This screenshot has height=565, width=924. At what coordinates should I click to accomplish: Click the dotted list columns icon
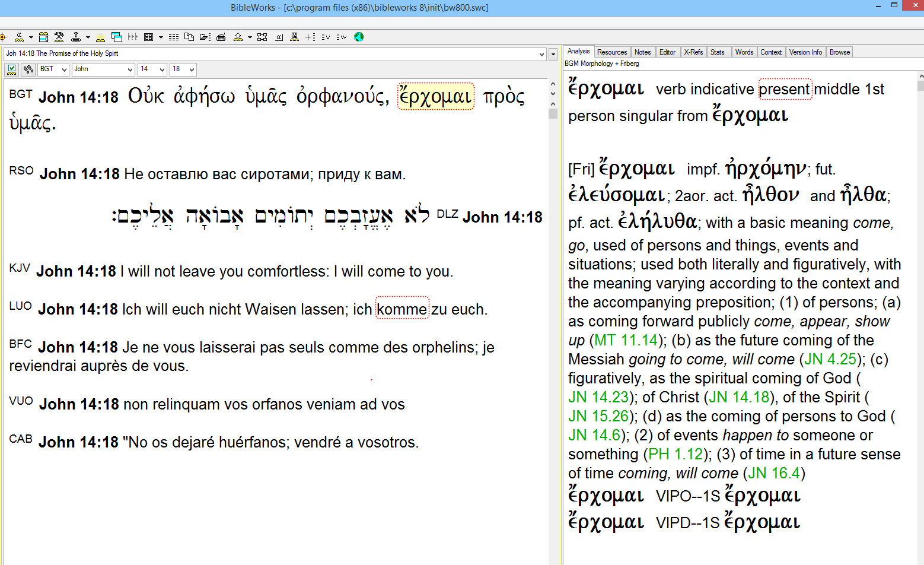click(x=174, y=37)
